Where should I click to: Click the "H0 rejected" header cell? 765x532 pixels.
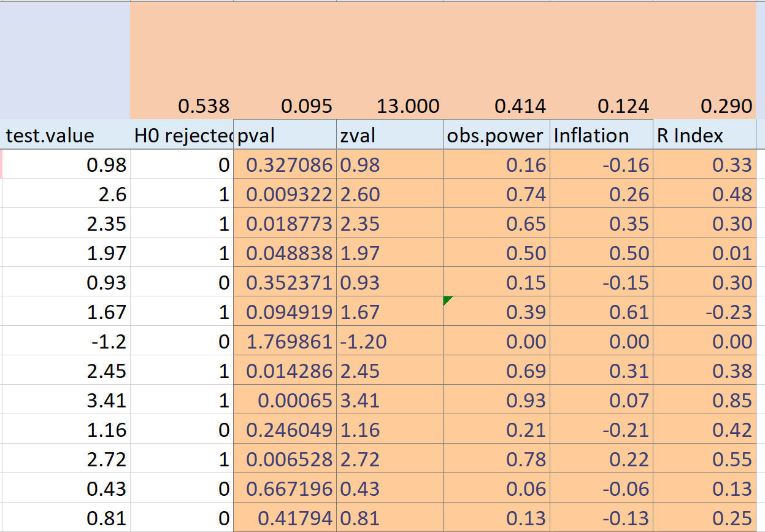point(182,135)
